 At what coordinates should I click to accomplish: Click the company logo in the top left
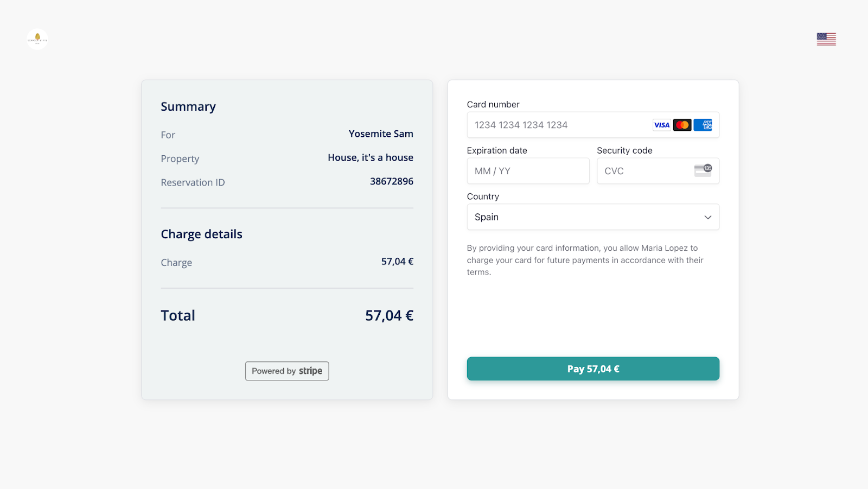pos(37,39)
